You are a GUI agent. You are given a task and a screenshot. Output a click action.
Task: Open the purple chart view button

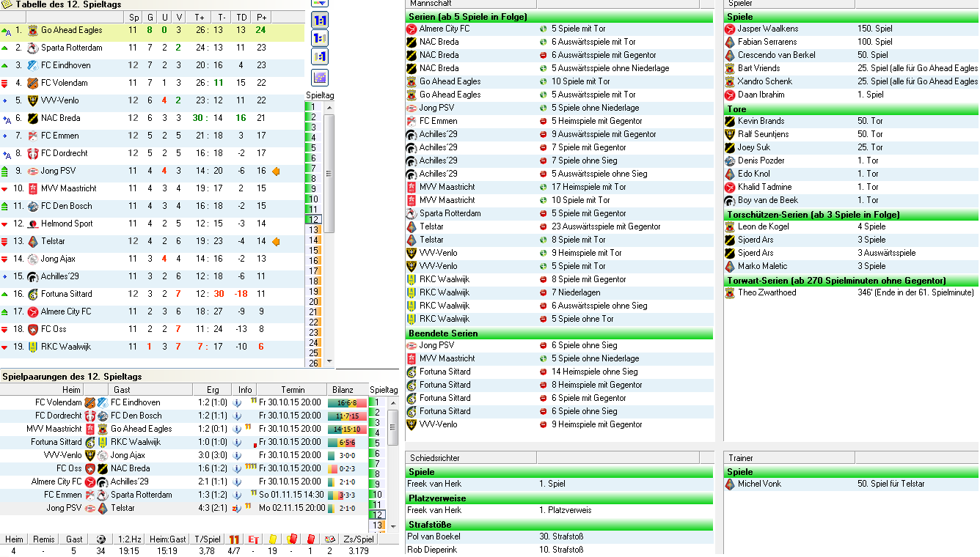coord(320,78)
